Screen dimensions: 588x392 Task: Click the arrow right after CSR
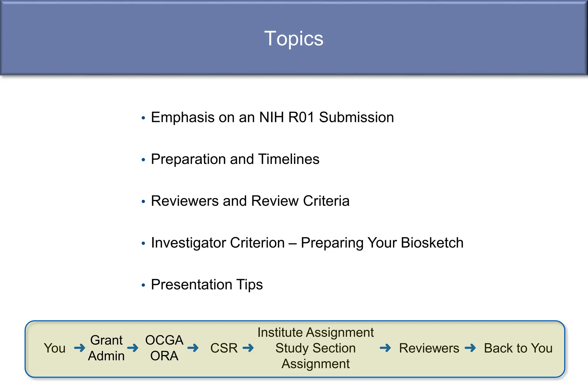tap(248, 348)
